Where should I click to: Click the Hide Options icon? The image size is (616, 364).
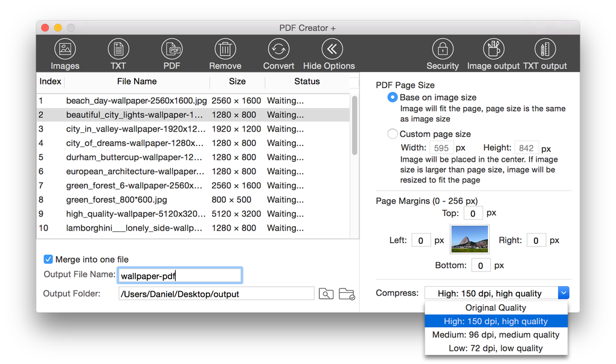(x=332, y=49)
